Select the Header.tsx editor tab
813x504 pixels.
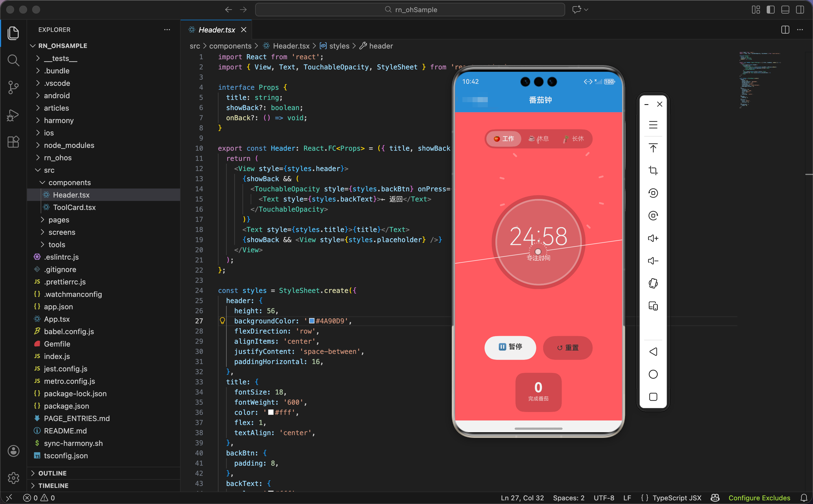pos(217,30)
